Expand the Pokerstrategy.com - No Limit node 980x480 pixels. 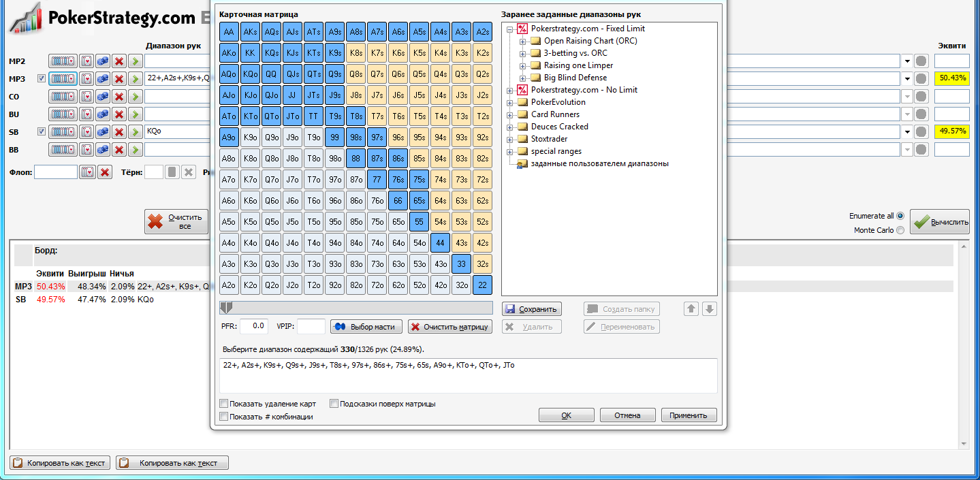[511, 90]
